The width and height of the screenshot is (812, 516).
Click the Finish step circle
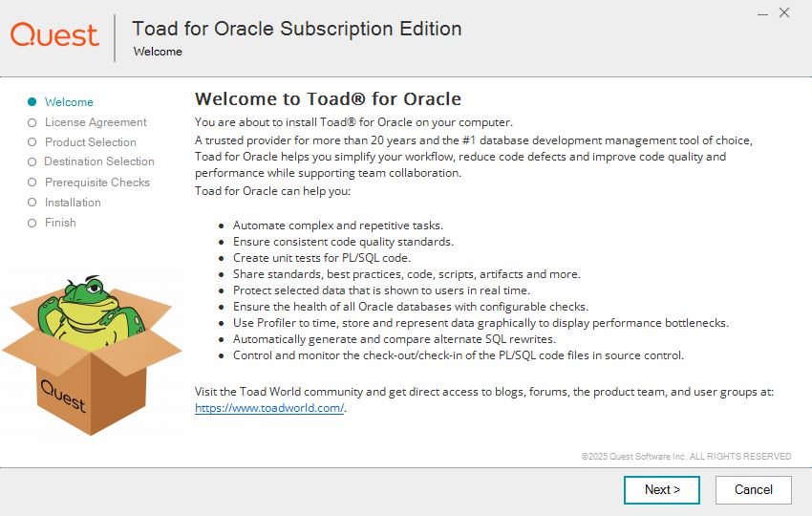tap(32, 223)
